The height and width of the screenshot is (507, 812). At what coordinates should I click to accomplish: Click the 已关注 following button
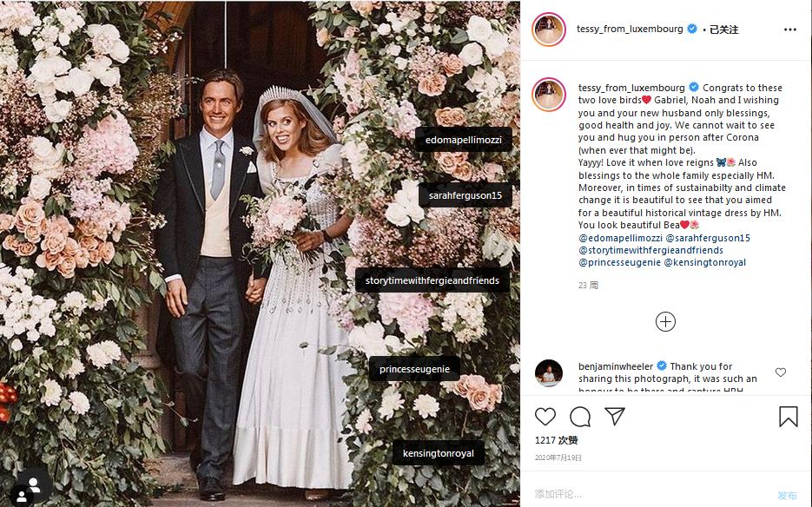click(x=723, y=30)
